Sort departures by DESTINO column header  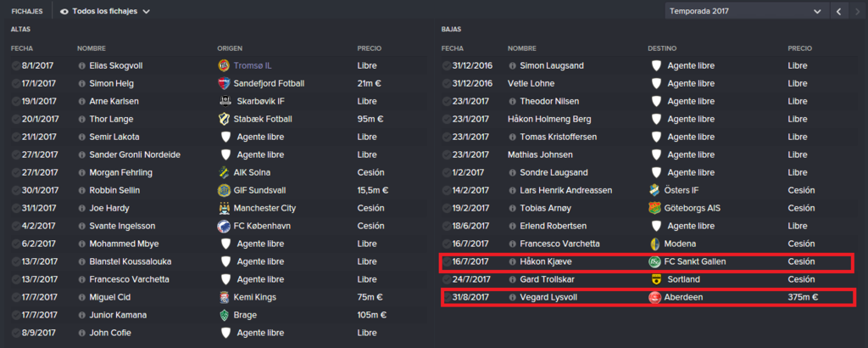coord(662,48)
